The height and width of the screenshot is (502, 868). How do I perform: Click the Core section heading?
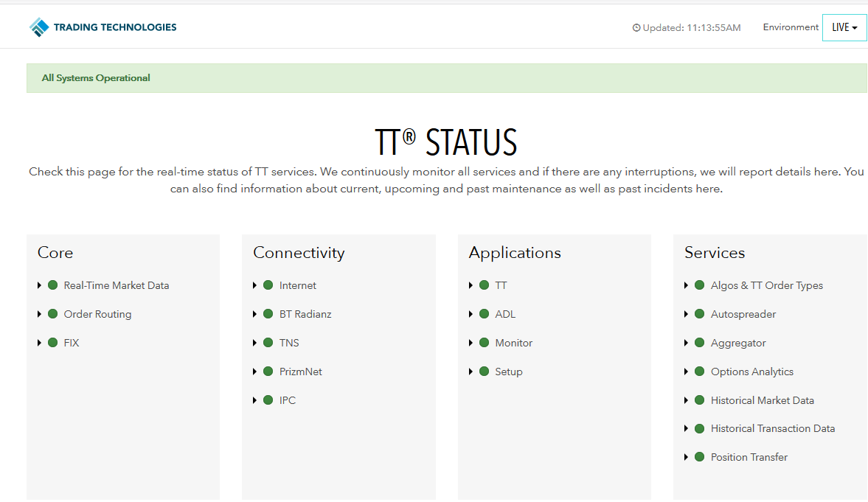(x=55, y=253)
